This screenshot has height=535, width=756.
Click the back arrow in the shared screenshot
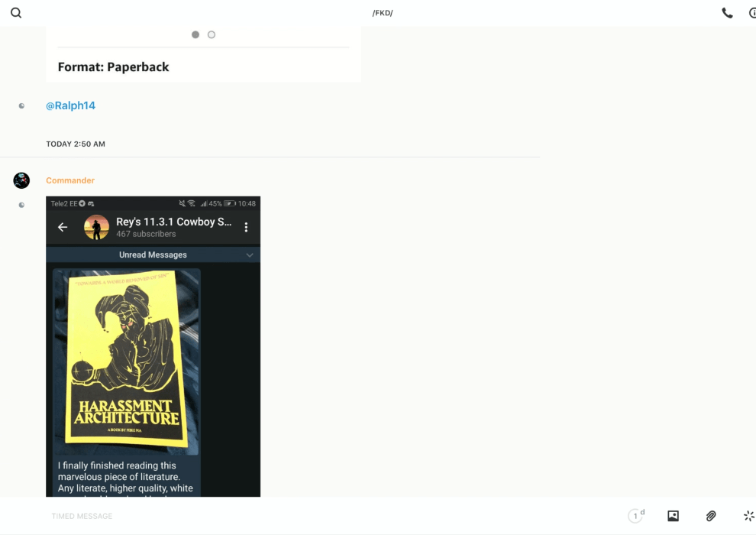coord(63,227)
